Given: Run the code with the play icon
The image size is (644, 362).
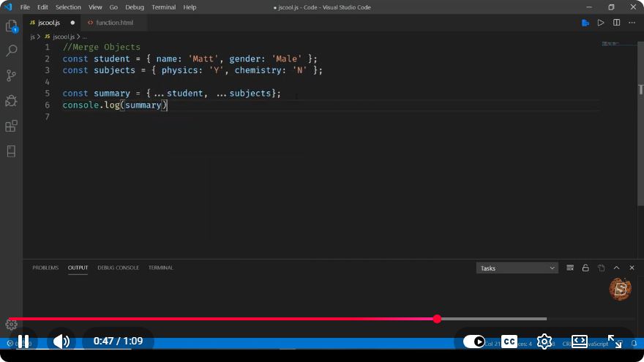Looking at the screenshot, I should (601, 23).
